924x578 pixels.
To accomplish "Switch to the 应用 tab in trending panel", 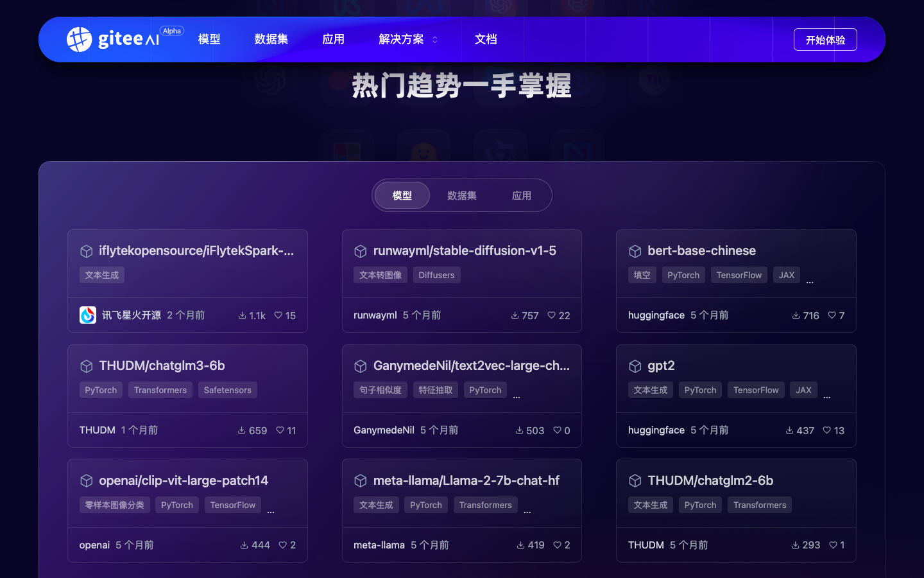I will [x=522, y=195].
